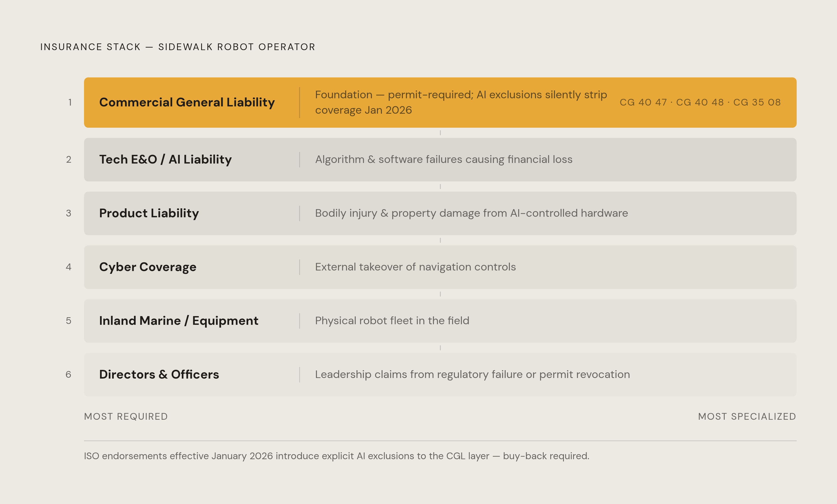The width and height of the screenshot is (837, 504).
Task: Click 'Algorithm & software failures causing financial loss'
Action: pos(444,159)
